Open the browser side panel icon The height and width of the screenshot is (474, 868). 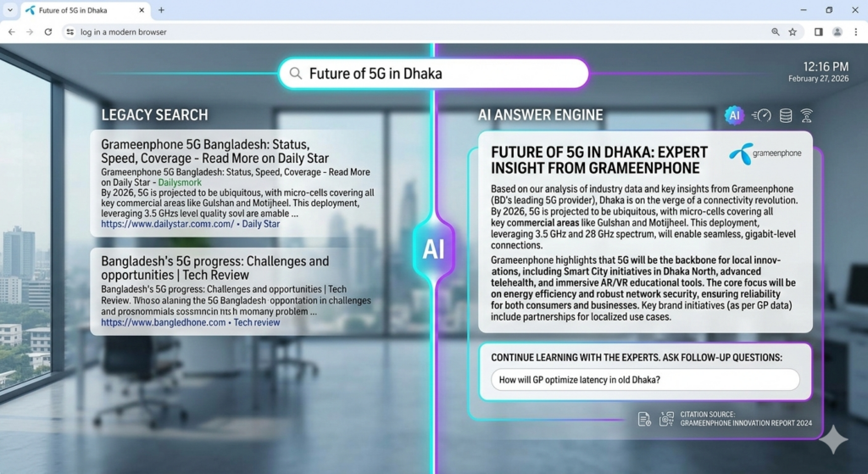[x=819, y=32]
